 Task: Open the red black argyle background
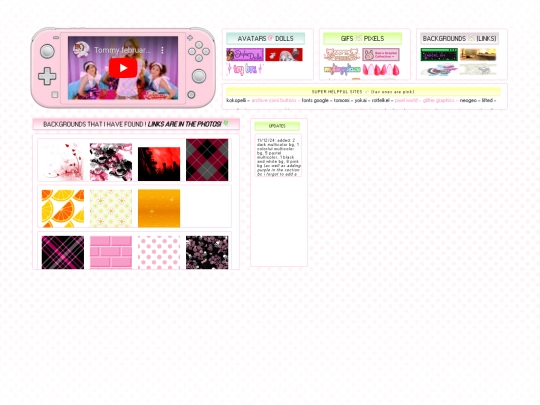coord(207,160)
